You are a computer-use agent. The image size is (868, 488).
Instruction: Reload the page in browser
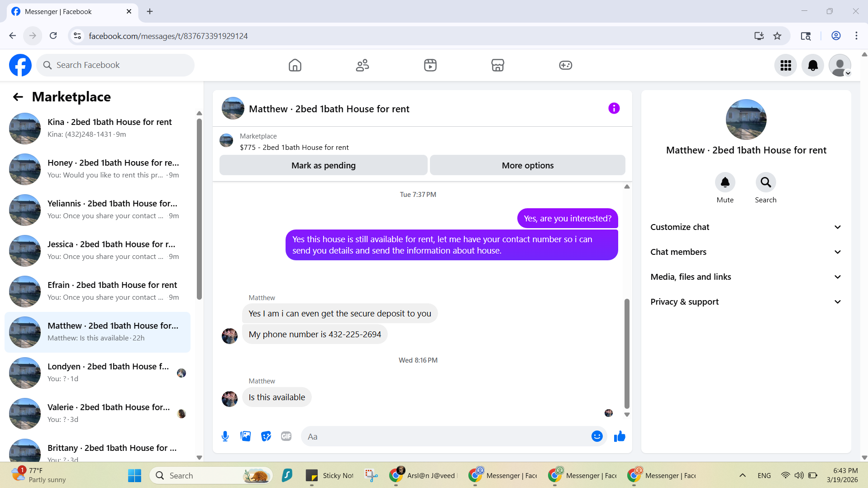click(x=53, y=36)
